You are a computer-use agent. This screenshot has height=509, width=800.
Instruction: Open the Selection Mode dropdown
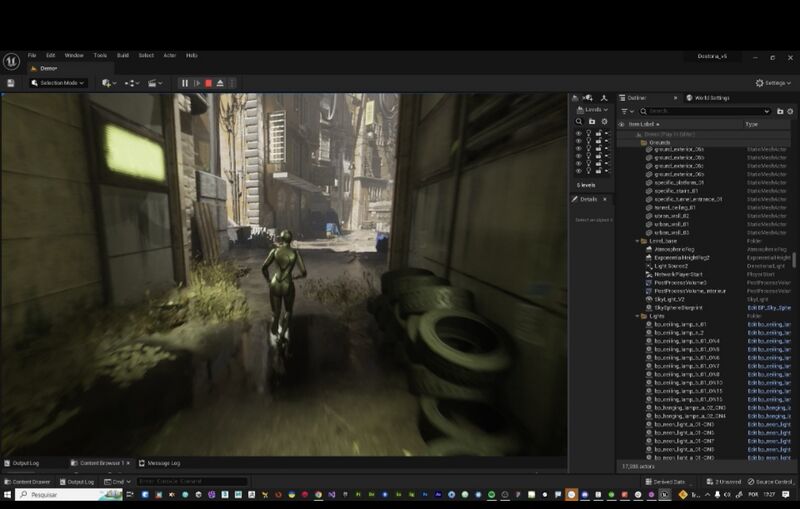click(x=57, y=83)
